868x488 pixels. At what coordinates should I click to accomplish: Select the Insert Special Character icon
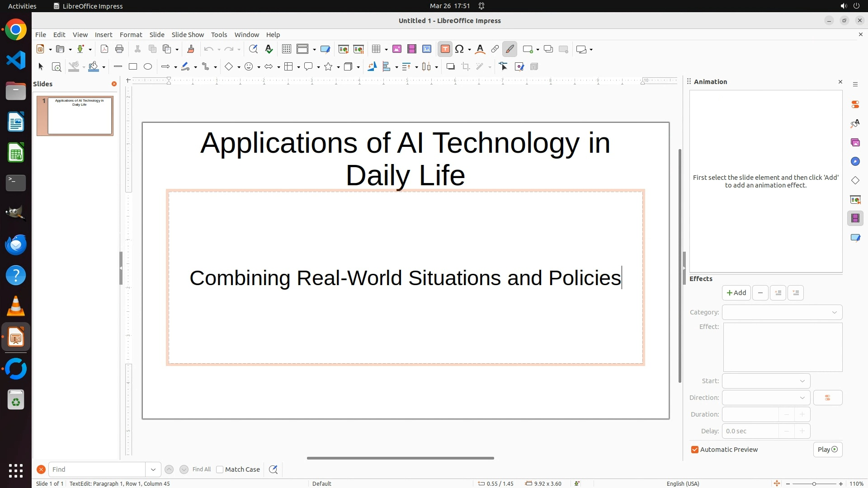[x=459, y=49]
